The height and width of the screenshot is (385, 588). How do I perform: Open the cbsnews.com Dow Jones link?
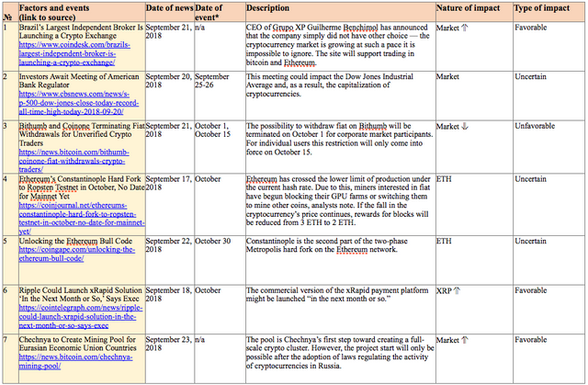[x=79, y=103]
